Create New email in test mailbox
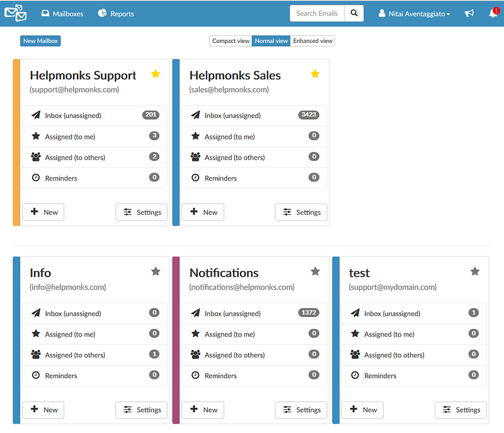Image resolution: width=504 pixels, height=433 pixels. (x=363, y=410)
